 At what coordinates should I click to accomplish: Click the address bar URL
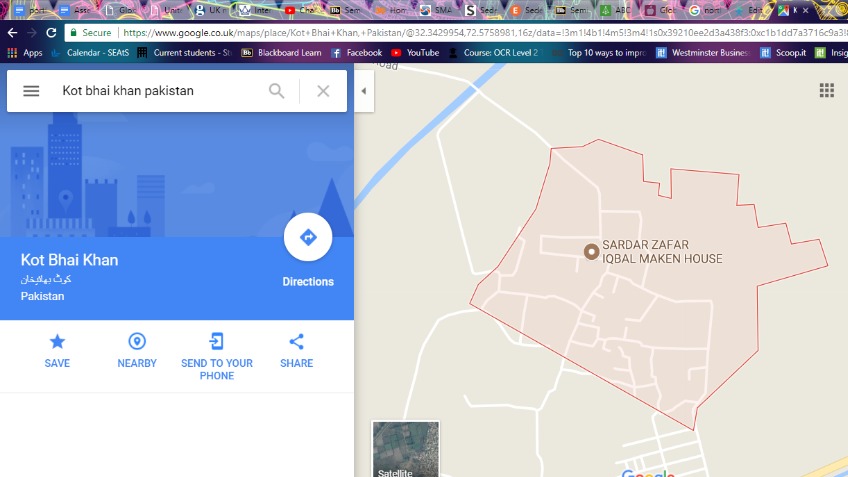[484, 32]
